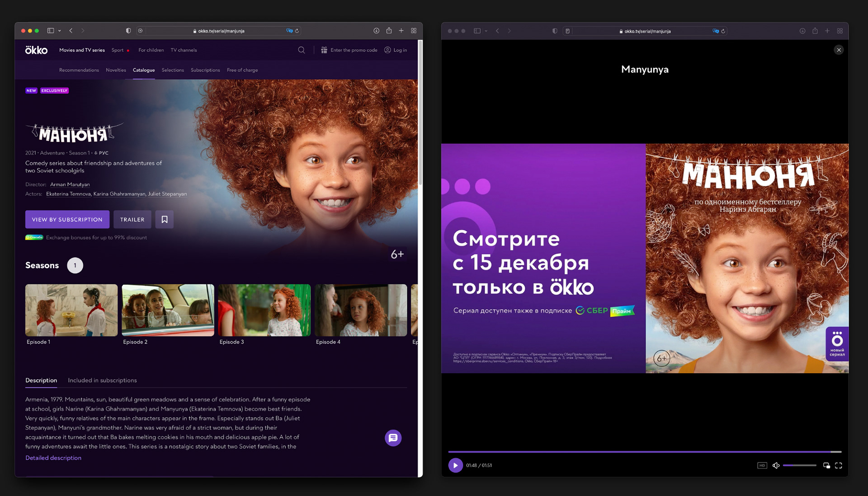This screenshot has height=496, width=868.
Task: Open Episode 3 thumbnail
Action: click(x=264, y=310)
